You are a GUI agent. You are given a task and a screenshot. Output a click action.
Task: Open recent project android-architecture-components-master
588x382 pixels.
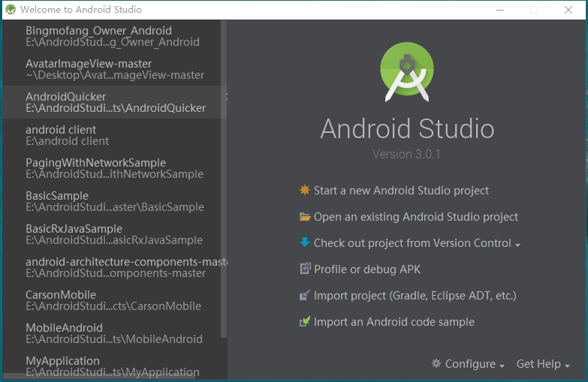click(111, 267)
